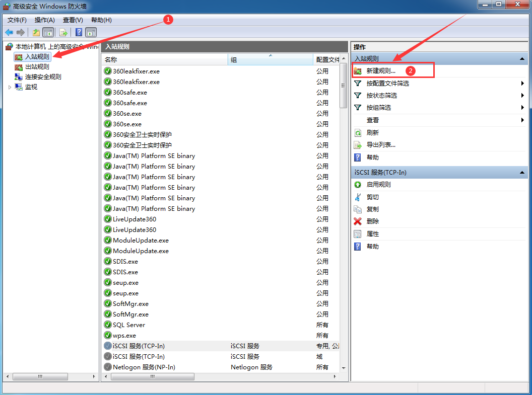
Task: Click gray disabled icon of Netlogon rule
Action: coord(107,367)
